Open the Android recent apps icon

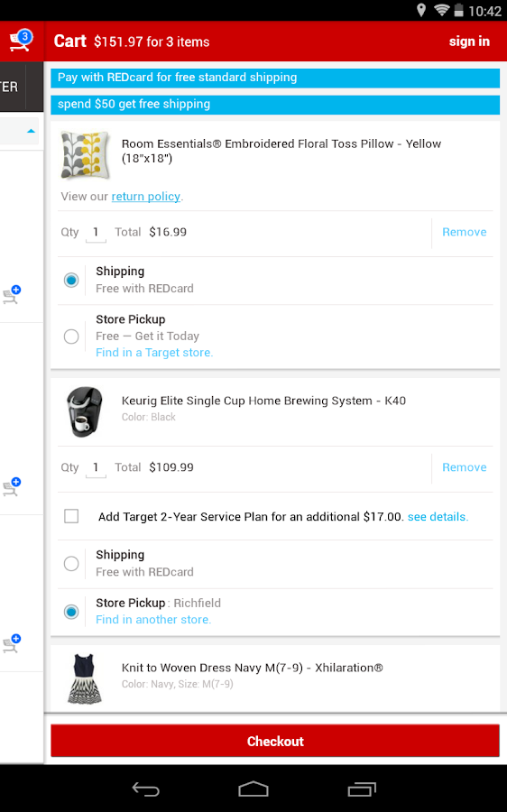pos(362,789)
